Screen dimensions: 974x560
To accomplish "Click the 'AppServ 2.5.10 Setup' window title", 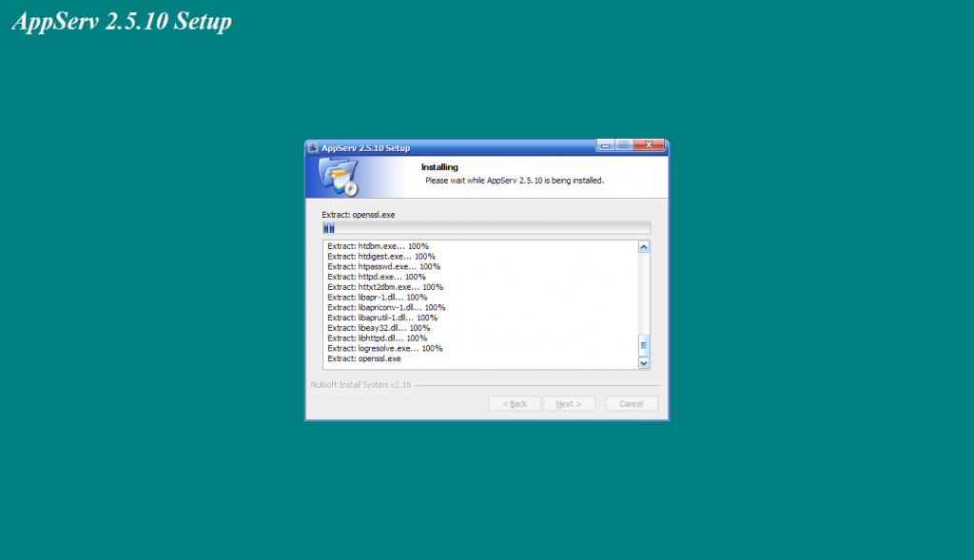I will 366,148.
